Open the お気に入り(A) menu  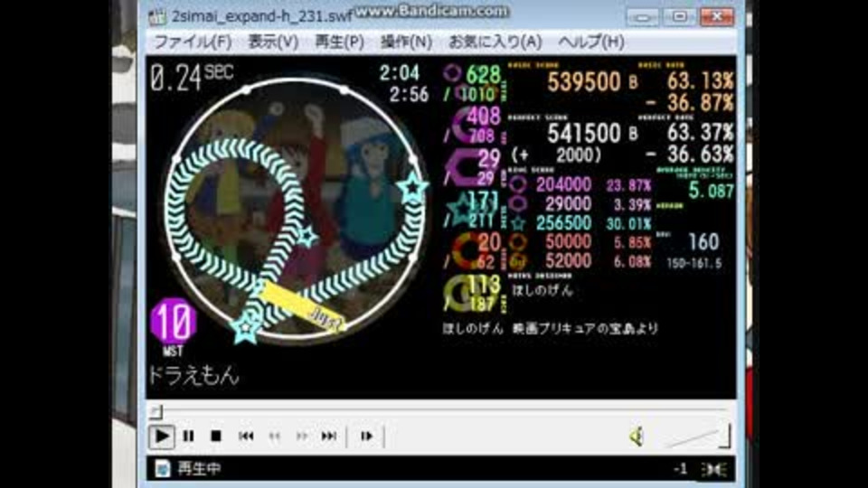click(x=495, y=42)
